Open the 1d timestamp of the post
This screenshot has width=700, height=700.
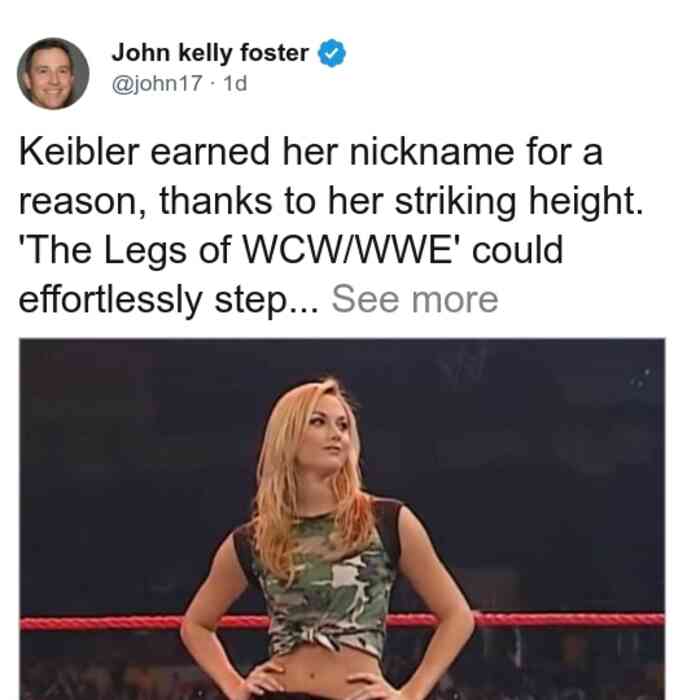[x=235, y=83]
